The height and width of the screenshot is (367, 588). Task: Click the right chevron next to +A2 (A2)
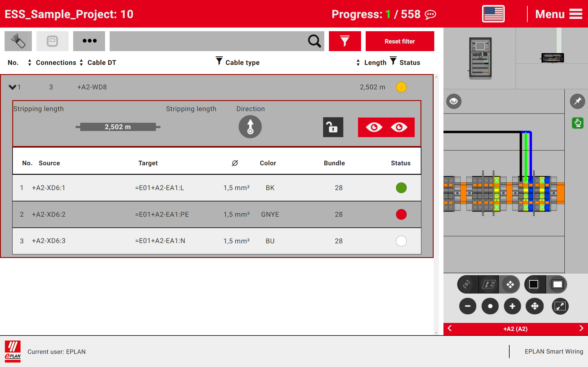(581, 328)
